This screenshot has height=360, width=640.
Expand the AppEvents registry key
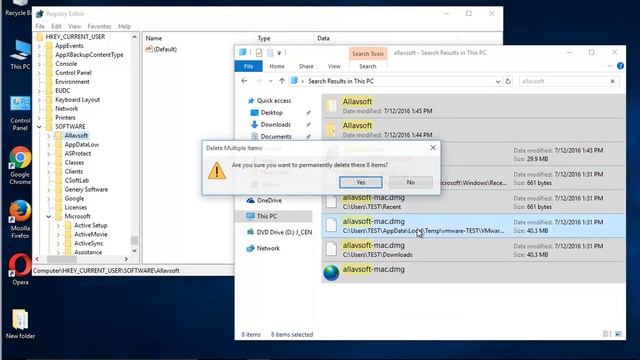[40, 46]
